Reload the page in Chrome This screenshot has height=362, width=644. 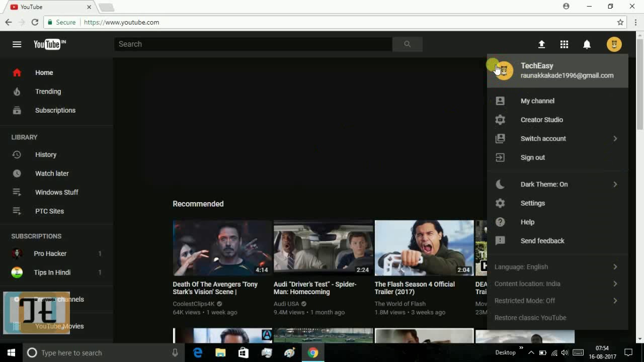[x=35, y=22]
